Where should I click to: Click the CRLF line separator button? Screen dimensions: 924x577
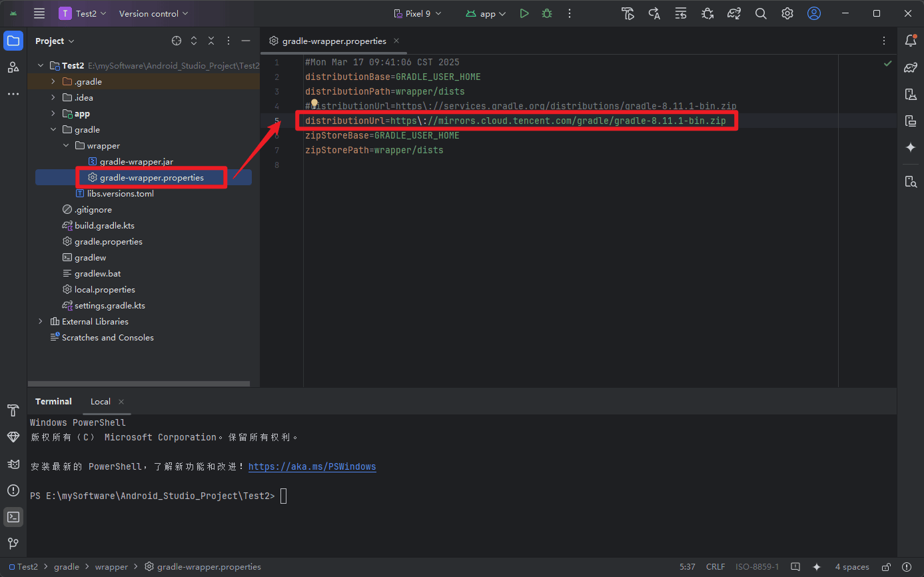click(x=715, y=567)
